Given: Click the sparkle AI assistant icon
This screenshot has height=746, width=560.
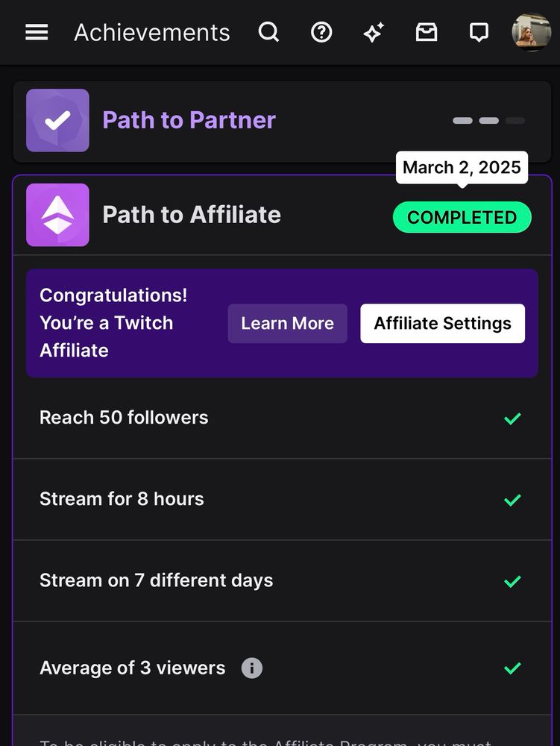Looking at the screenshot, I should point(374,32).
